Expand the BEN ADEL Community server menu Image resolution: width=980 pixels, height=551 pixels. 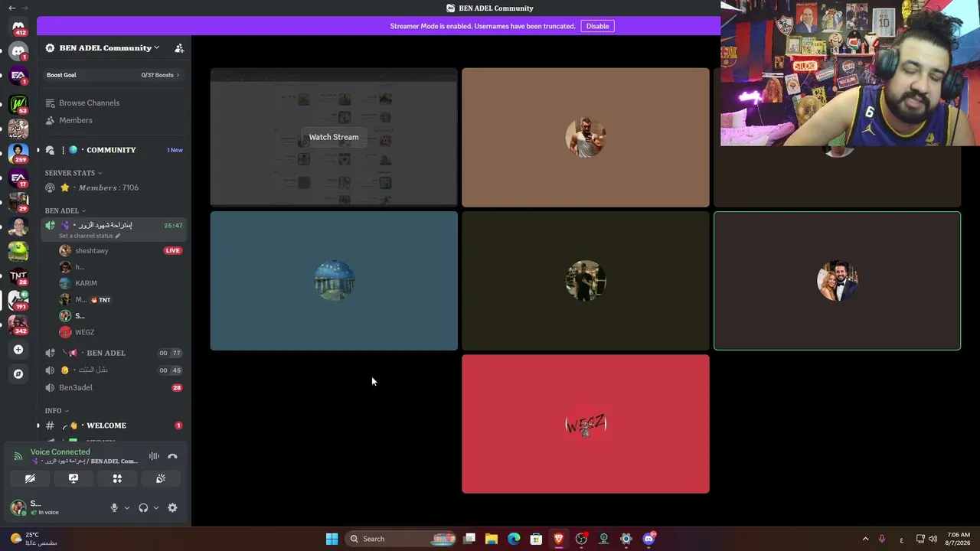[x=109, y=48]
